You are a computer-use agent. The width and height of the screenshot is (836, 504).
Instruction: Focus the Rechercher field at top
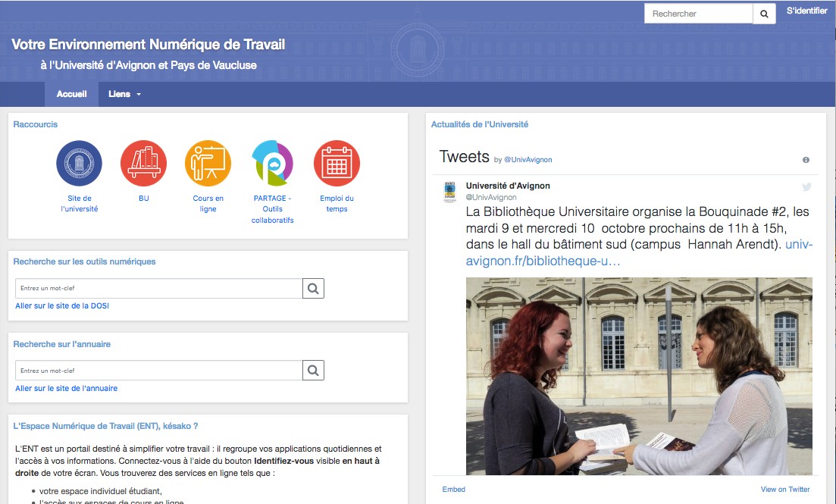[x=698, y=14]
